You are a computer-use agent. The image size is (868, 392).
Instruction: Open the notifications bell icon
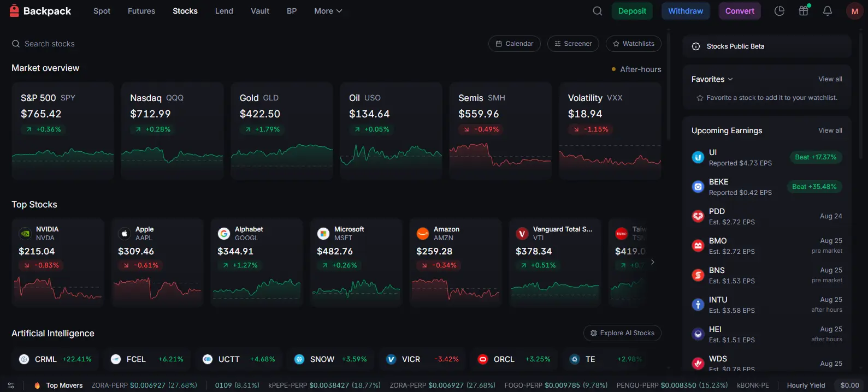(x=828, y=11)
